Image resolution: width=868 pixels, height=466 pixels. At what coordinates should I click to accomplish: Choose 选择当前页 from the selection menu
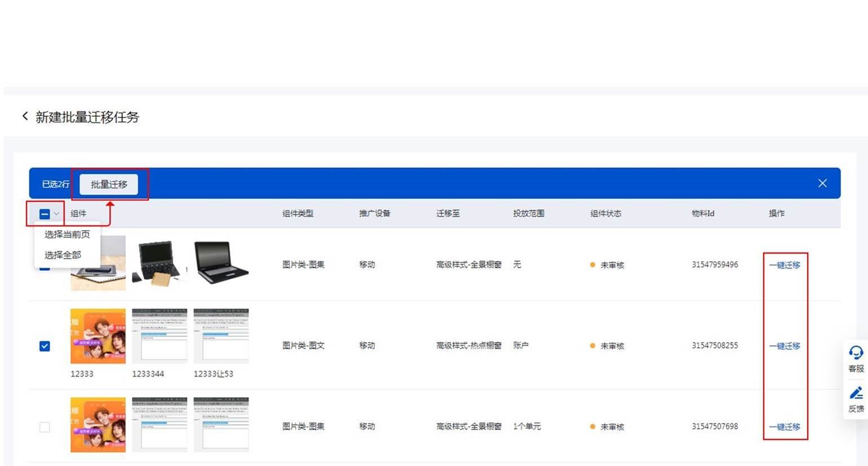[x=67, y=234]
